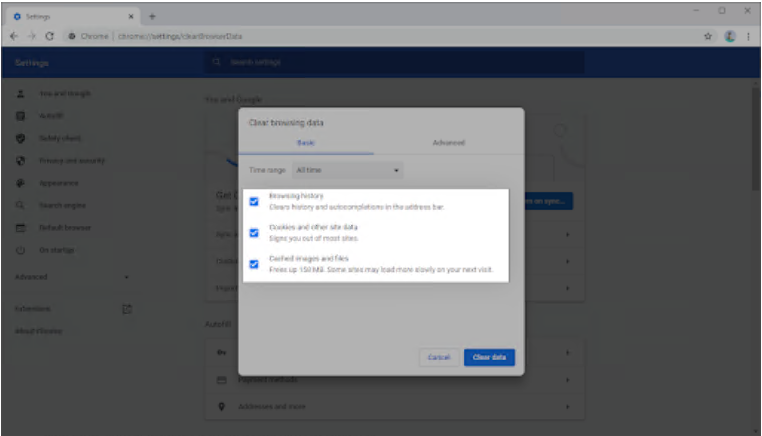Open the Chrome three-dot menu

click(x=748, y=36)
